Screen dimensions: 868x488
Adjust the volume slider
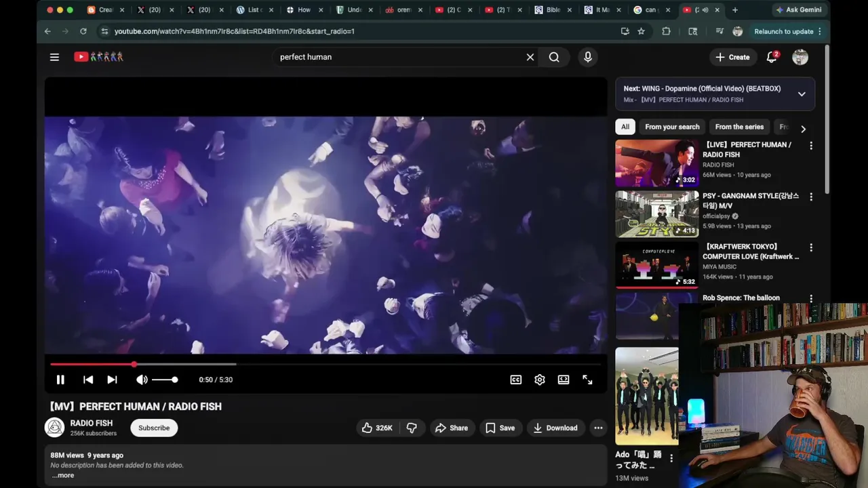(x=165, y=380)
